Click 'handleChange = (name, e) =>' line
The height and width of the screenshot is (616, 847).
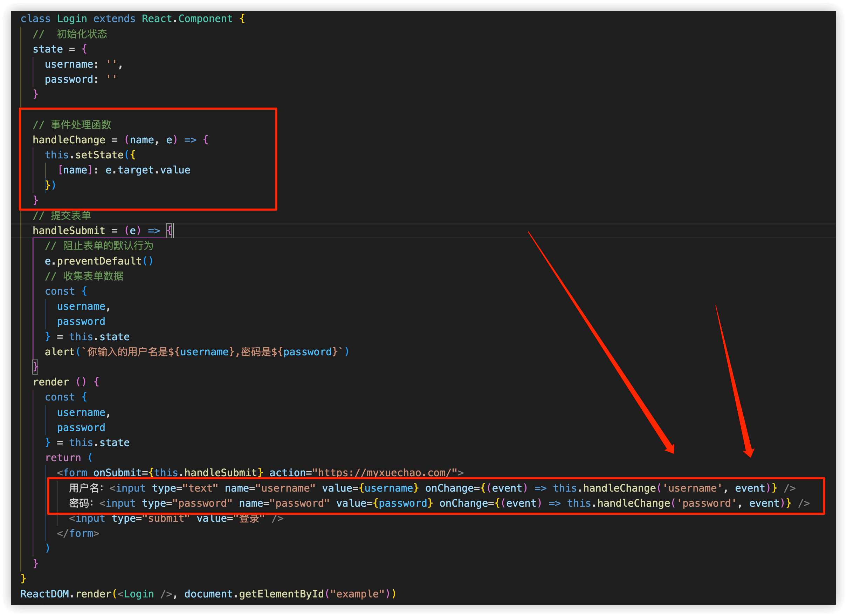tap(120, 140)
